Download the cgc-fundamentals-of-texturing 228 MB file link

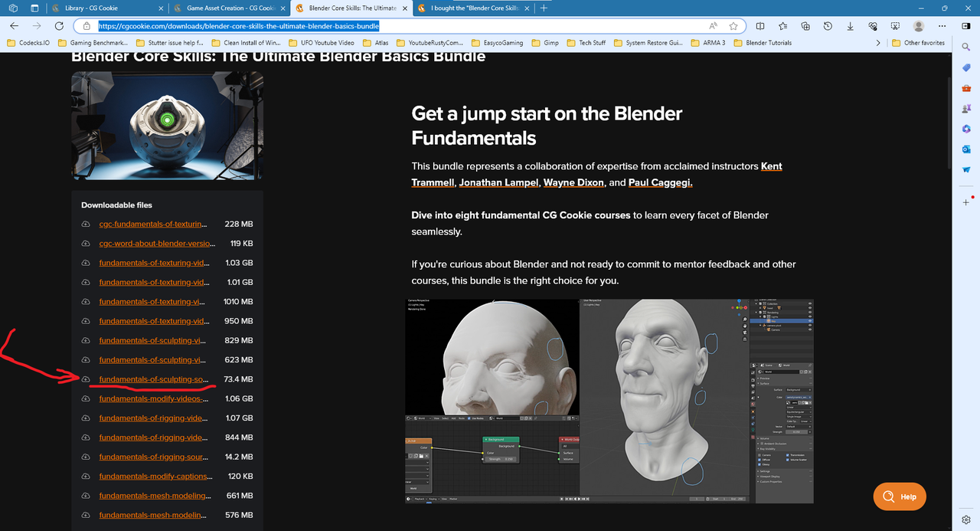tap(153, 224)
